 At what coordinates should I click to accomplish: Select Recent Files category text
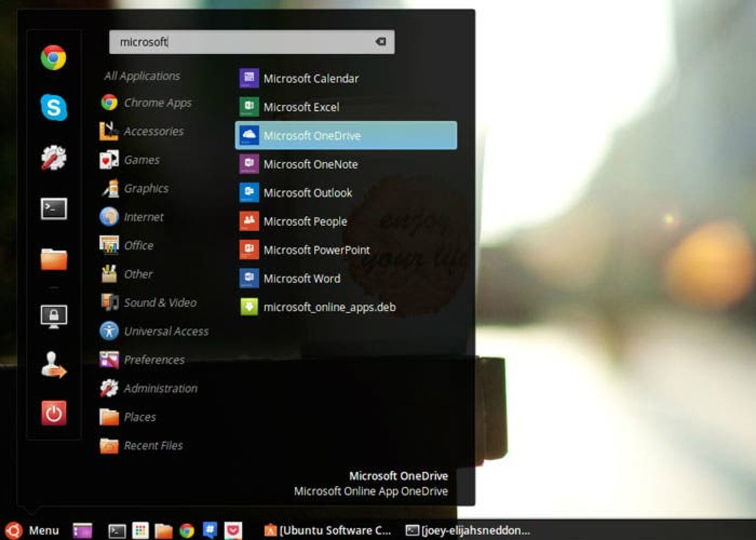pyautogui.click(x=153, y=445)
